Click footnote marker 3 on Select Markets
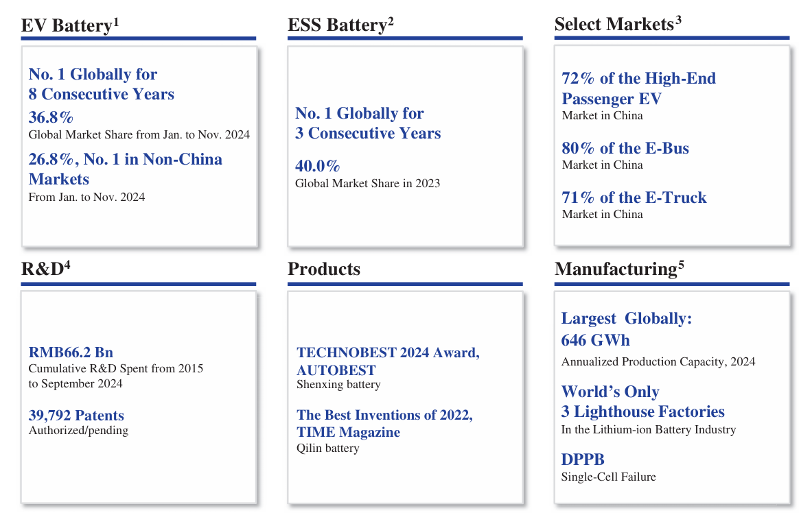 click(678, 20)
